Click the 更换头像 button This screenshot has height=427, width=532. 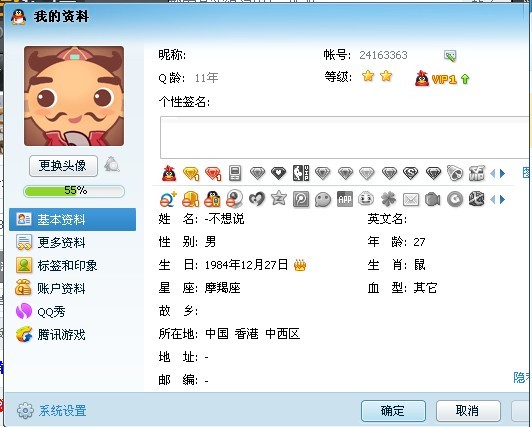63,166
